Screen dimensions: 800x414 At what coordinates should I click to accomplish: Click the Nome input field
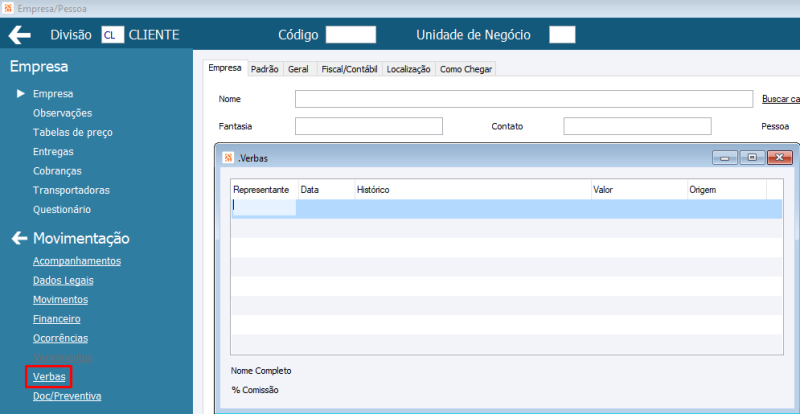(x=524, y=99)
